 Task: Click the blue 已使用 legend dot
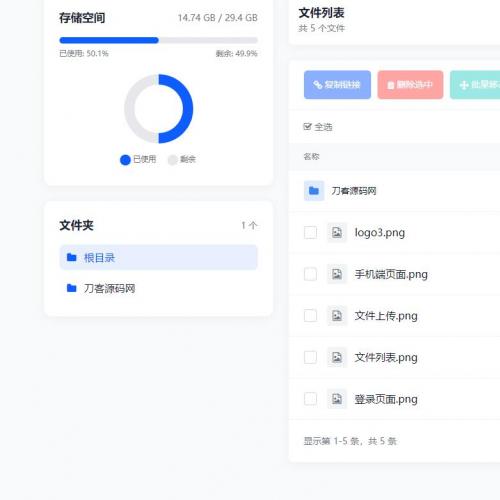pyautogui.click(x=125, y=160)
